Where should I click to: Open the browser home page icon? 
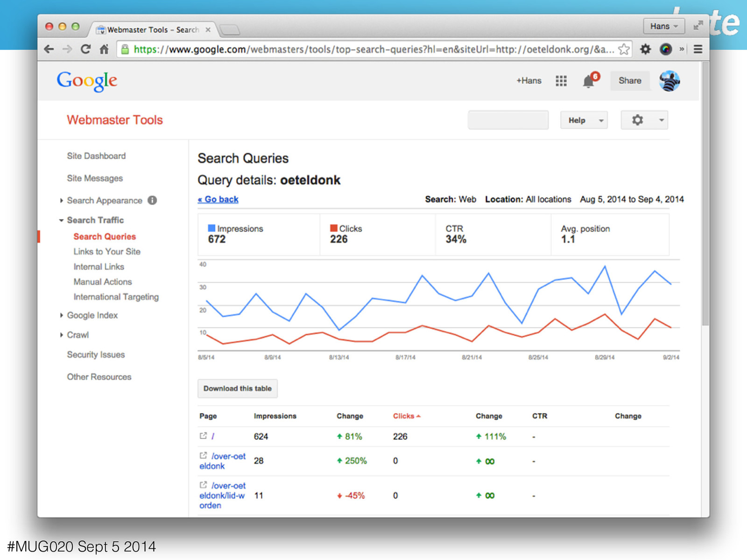click(x=104, y=49)
